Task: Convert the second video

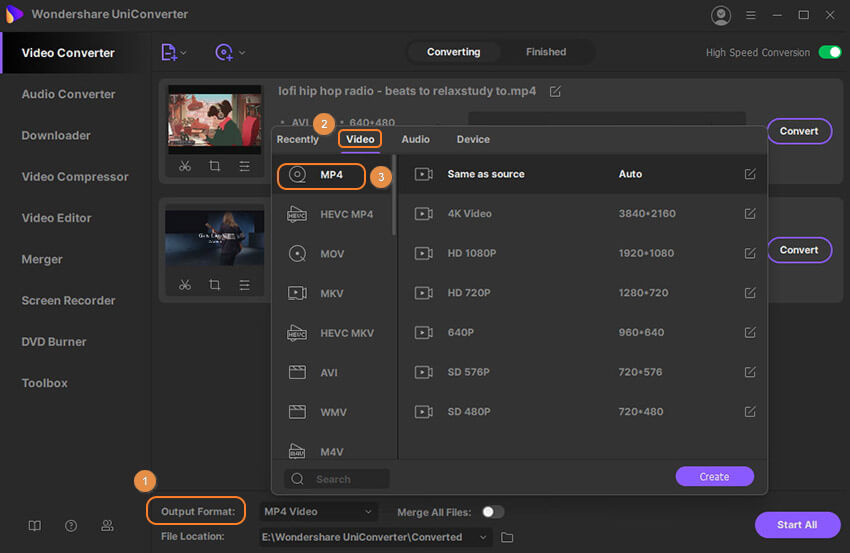Action: click(x=799, y=250)
